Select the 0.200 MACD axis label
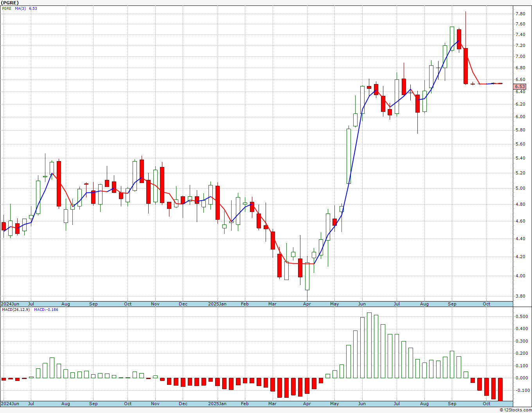Image resolution: width=532 pixels, height=413 pixels. point(521,353)
